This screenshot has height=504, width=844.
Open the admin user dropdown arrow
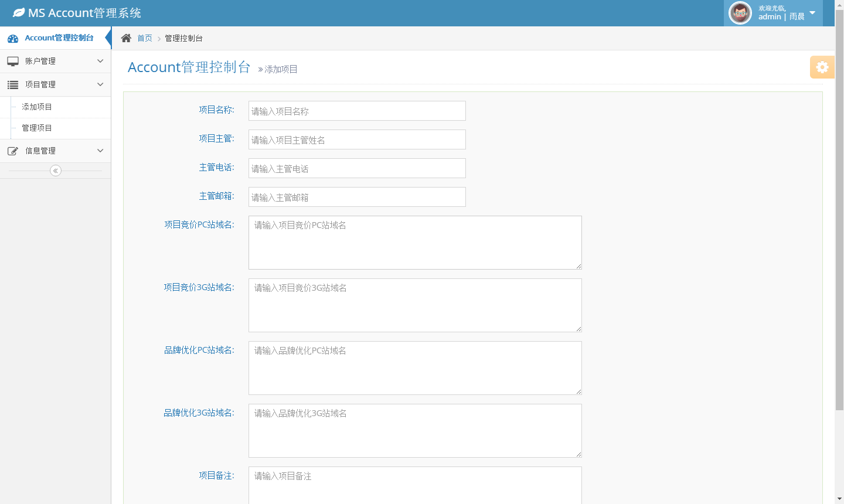[812, 13]
